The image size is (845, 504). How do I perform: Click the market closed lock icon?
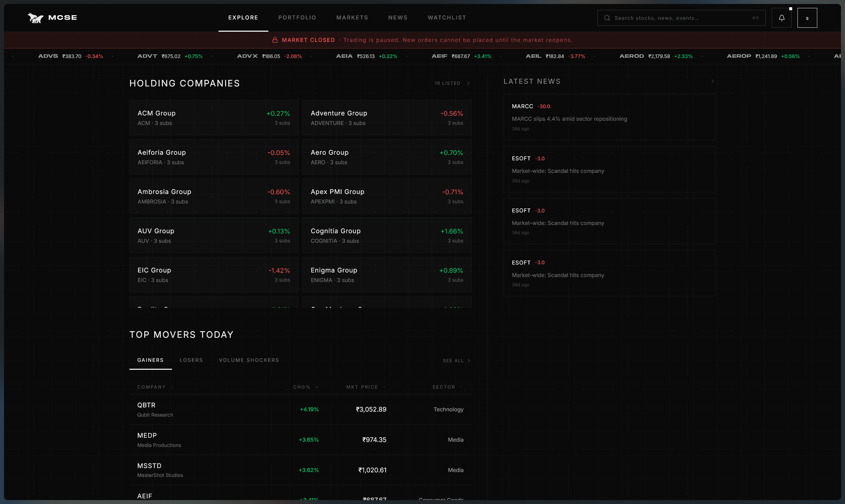pyautogui.click(x=275, y=40)
